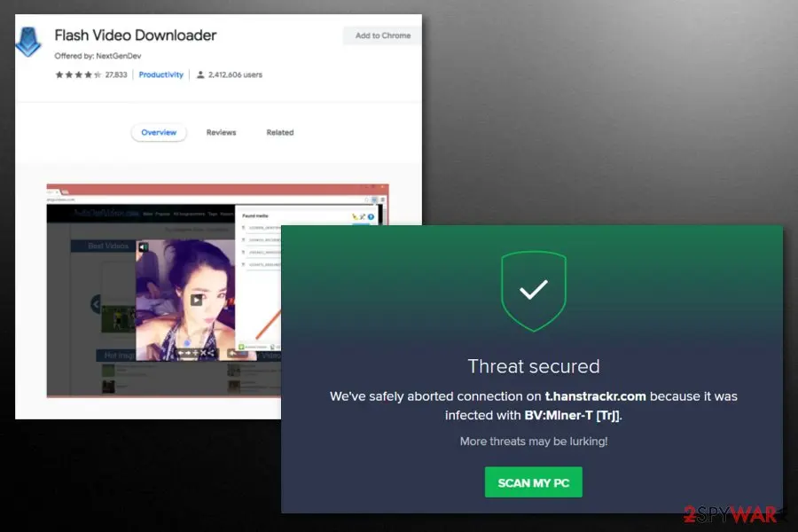798x532 pixels.
Task: Click the previous screenshot arrow in the gallery
Action: [96, 304]
